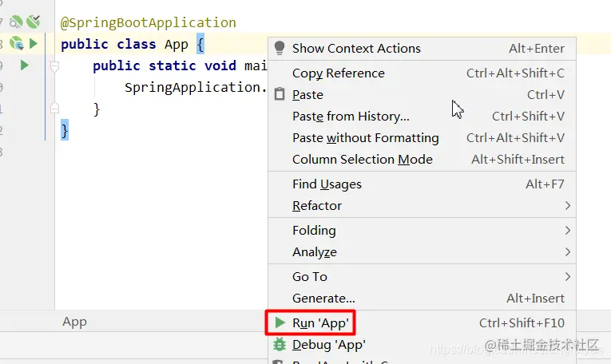Screen dimensions: 611x364
Task: Click the Alt+Shift+Insert shortcut label
Action: (x=518, y=159)
